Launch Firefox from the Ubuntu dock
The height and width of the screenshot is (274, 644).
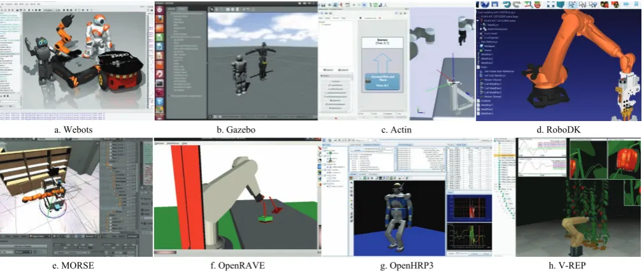[159, 19]
